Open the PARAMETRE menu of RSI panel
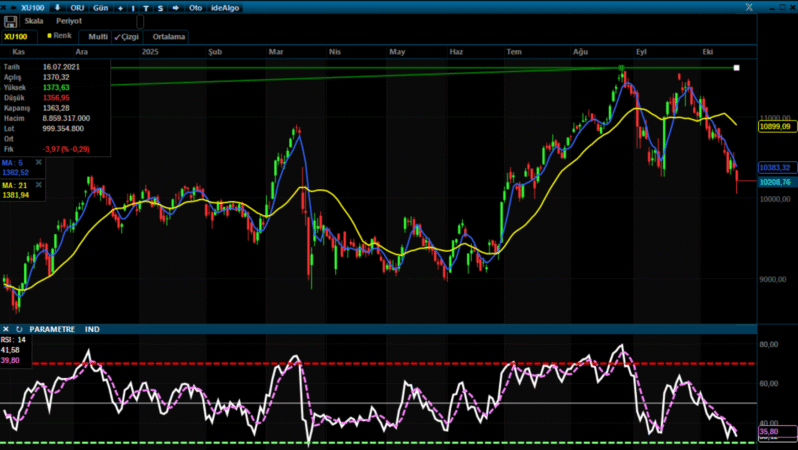The height and width of the screenshot is (450, 798). 52,329
